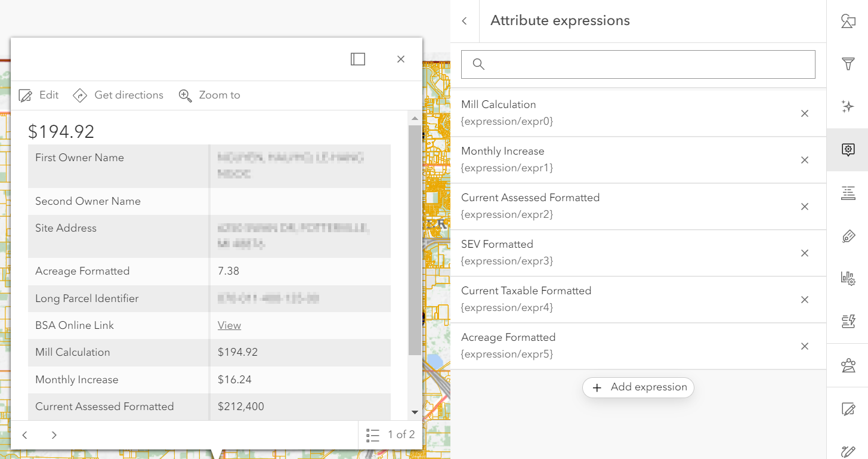Screen dimensions: 868x459
Task: Go back from Attribute expressions panel
Action: click(x=465, y=20)
